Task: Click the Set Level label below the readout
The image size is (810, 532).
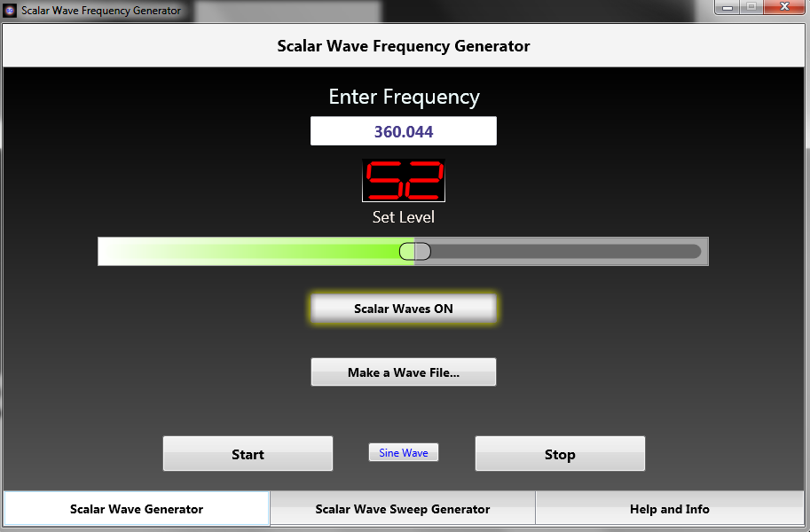Action: point(403,216)
